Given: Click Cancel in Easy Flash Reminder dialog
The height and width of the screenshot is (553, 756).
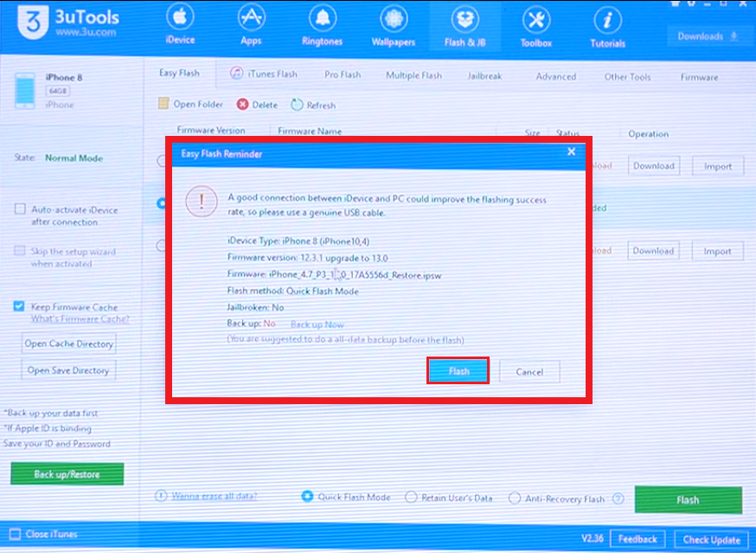Looking at the screenshot, I should (x=529, y=371).
